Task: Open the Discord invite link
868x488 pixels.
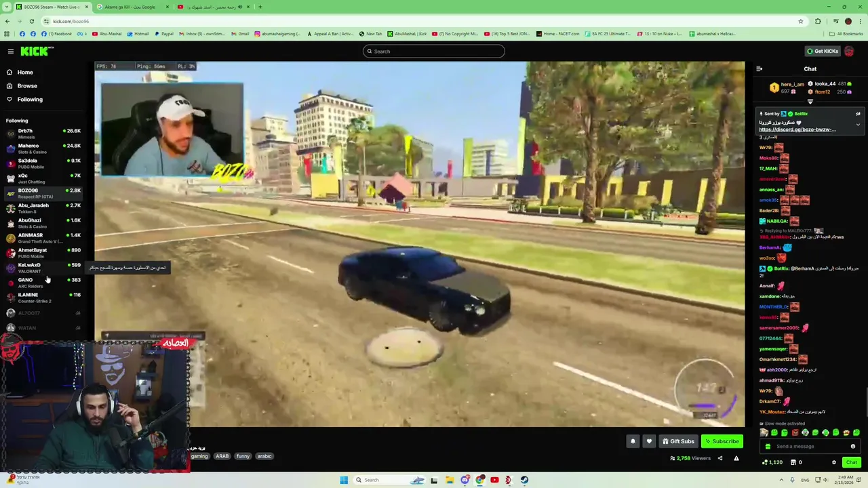Action: (x=797, y=129)
